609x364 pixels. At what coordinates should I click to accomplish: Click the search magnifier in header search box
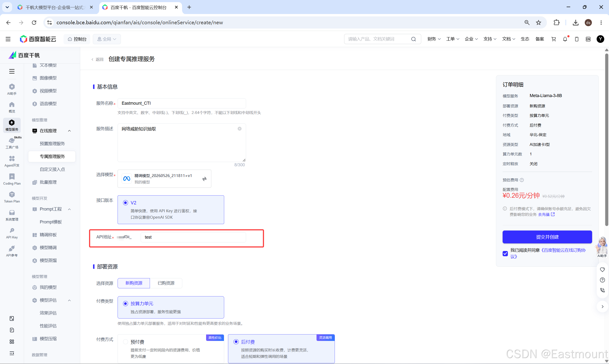tap(413, 39)
